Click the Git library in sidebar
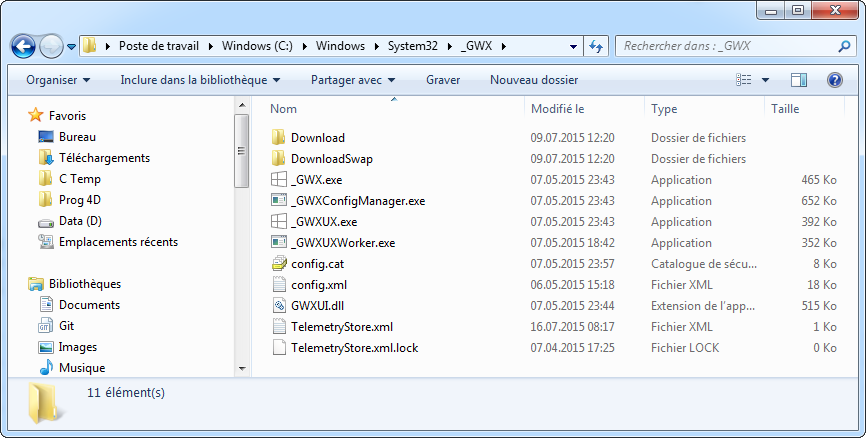 (66, 326)
